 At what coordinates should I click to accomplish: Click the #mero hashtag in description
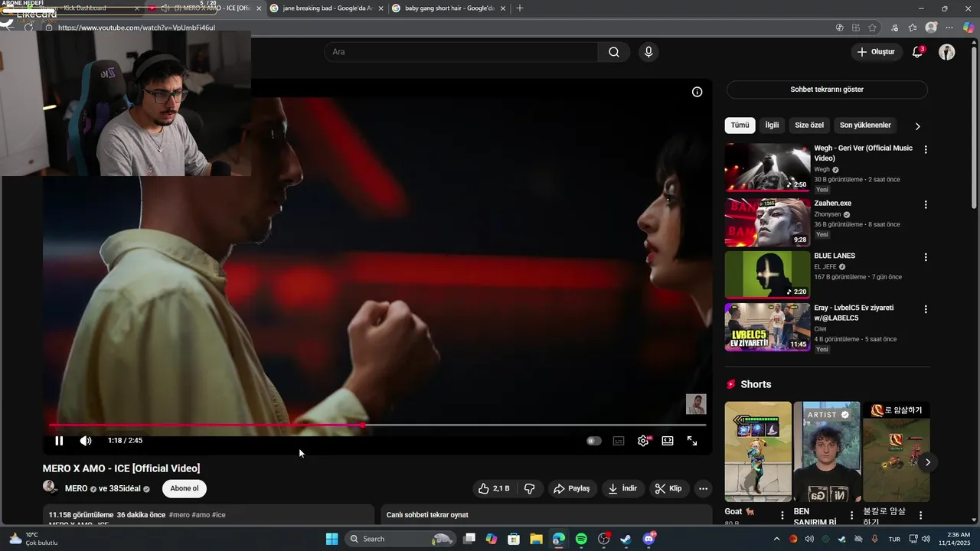pos(179,515)
